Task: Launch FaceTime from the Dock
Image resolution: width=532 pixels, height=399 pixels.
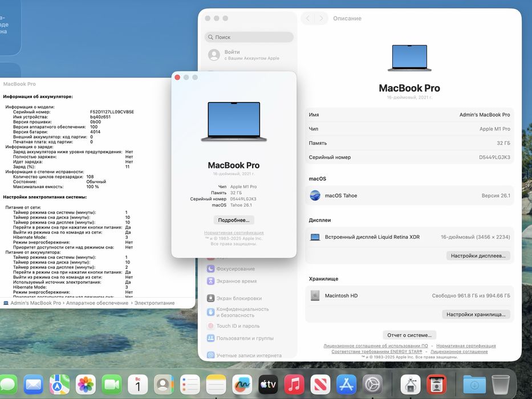Action: tap(112, 385)
